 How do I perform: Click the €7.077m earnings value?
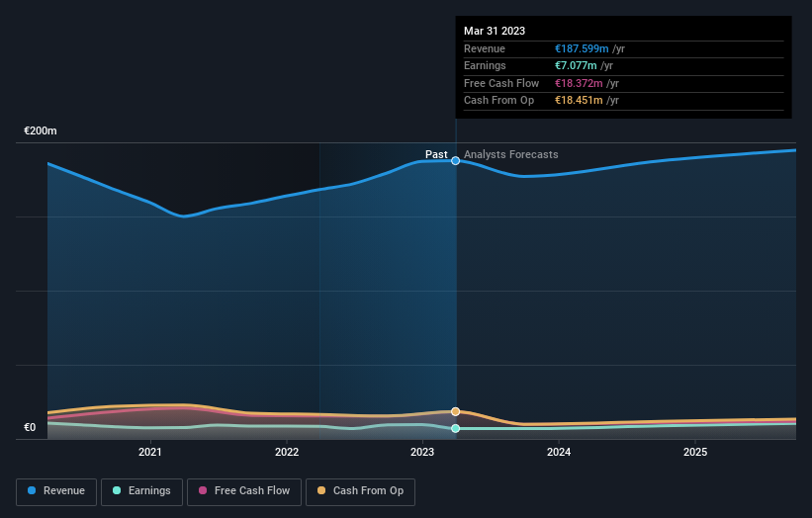[x=576, y=65]
